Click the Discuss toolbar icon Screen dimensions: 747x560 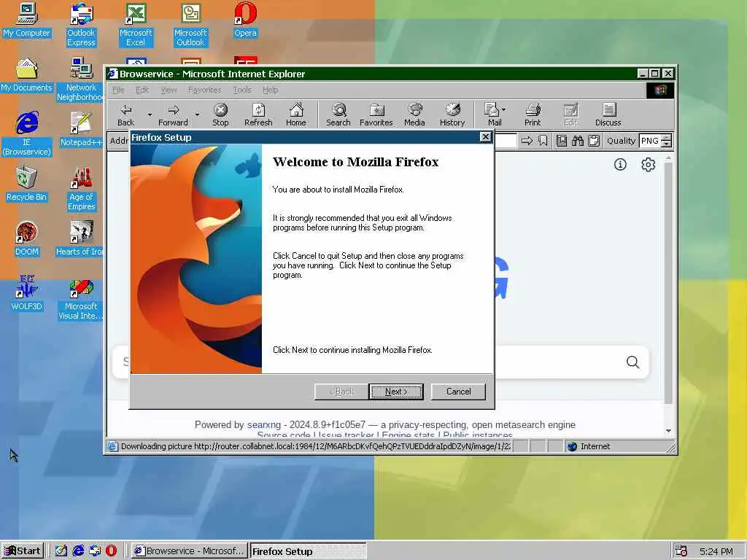608,115
